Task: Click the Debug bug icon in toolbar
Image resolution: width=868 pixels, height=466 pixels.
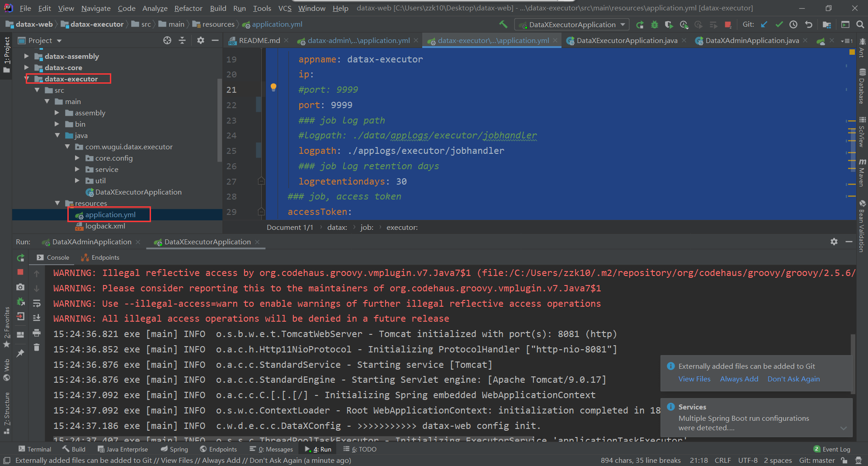Action: tap(654, 24)
